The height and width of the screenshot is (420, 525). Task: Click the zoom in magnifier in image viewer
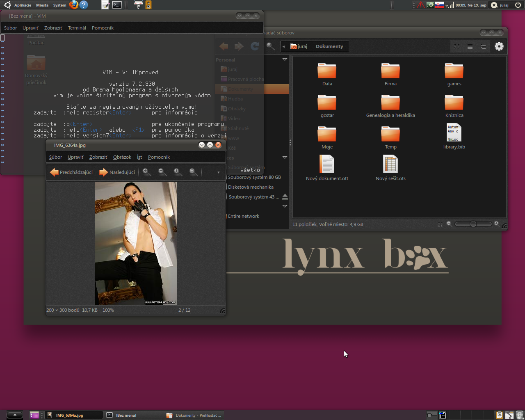coord(146,172)
